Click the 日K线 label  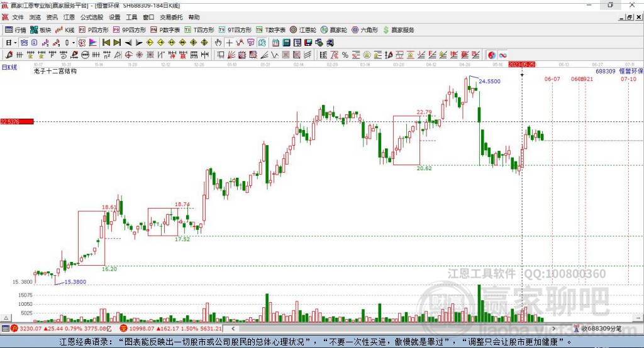[9, 67]
